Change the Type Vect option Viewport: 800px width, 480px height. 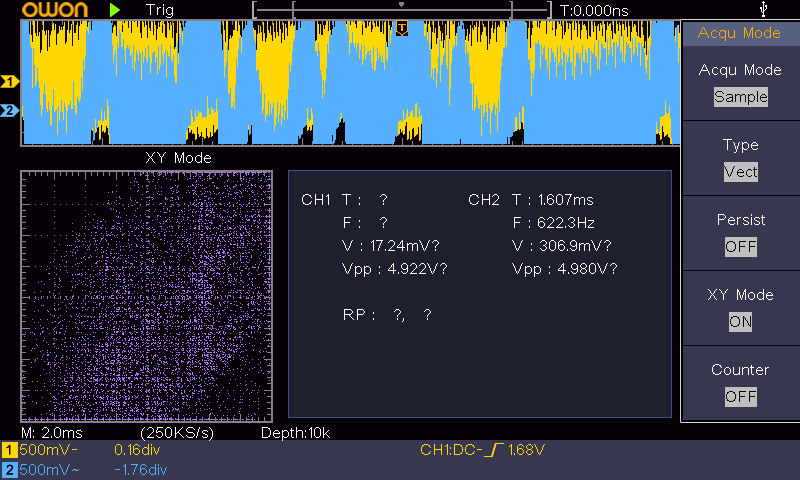pyautogui.click(x=740, y=172)
